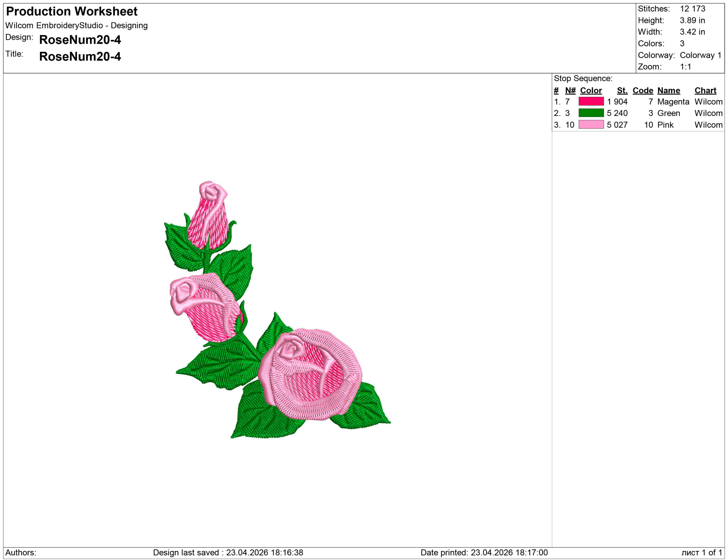Click the Green color swatch
Screen dimensions: 728x560
[591, 113]
